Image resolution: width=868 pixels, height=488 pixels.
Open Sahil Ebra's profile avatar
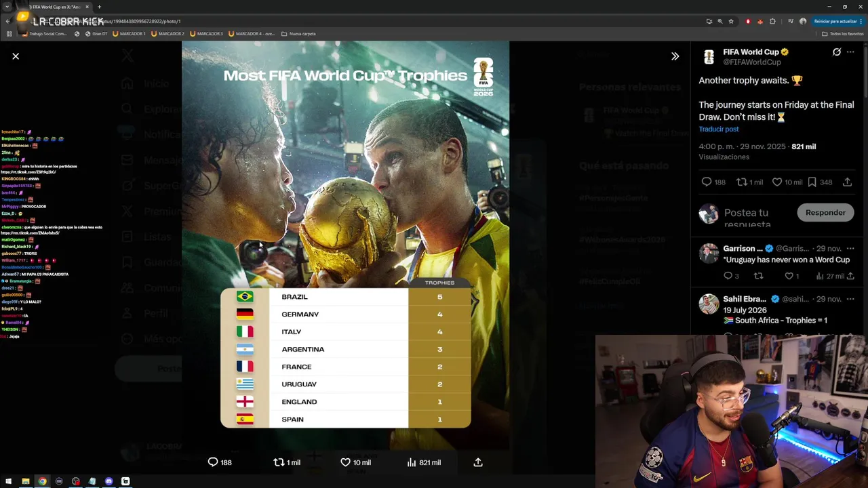709,304
